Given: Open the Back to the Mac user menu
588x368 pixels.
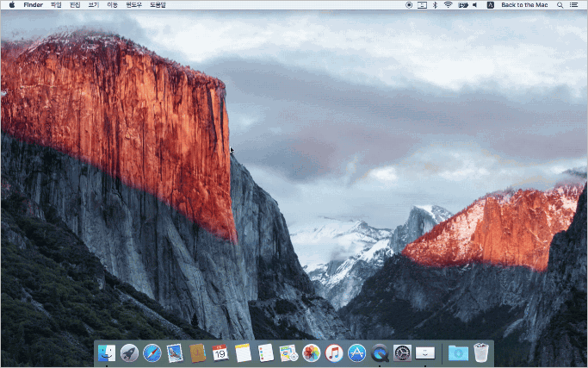Looking at the screenshot, I should tap(524, 5).
